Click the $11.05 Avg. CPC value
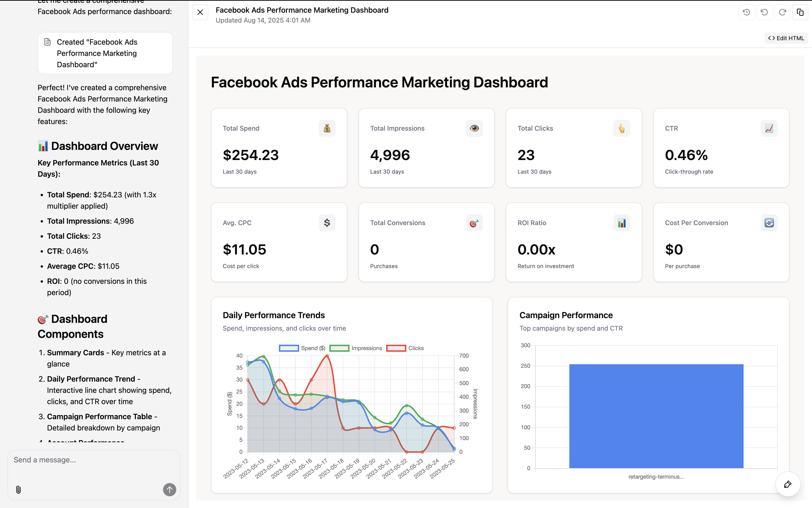The image size is (812, 508). 244,249
